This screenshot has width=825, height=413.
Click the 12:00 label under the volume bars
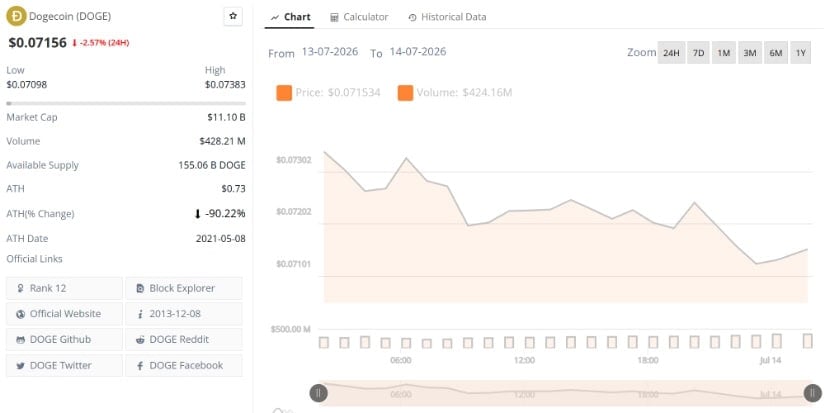click(x=524, y=360)
